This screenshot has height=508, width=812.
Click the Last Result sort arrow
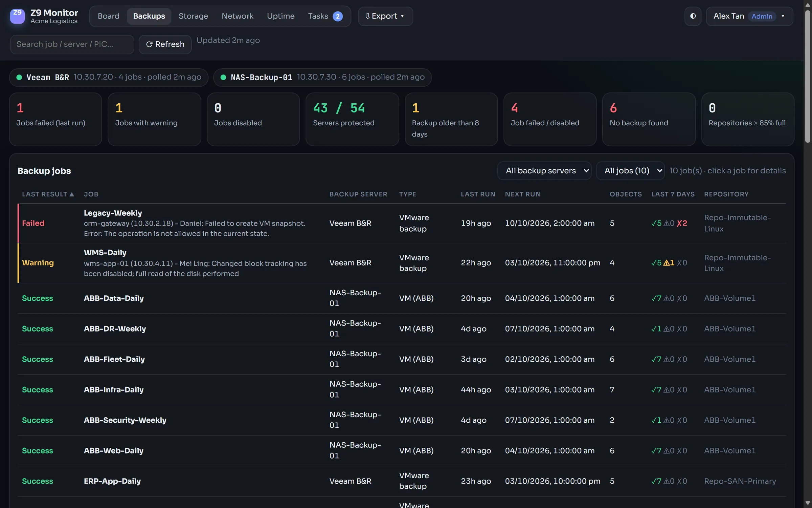click(72, 194)
